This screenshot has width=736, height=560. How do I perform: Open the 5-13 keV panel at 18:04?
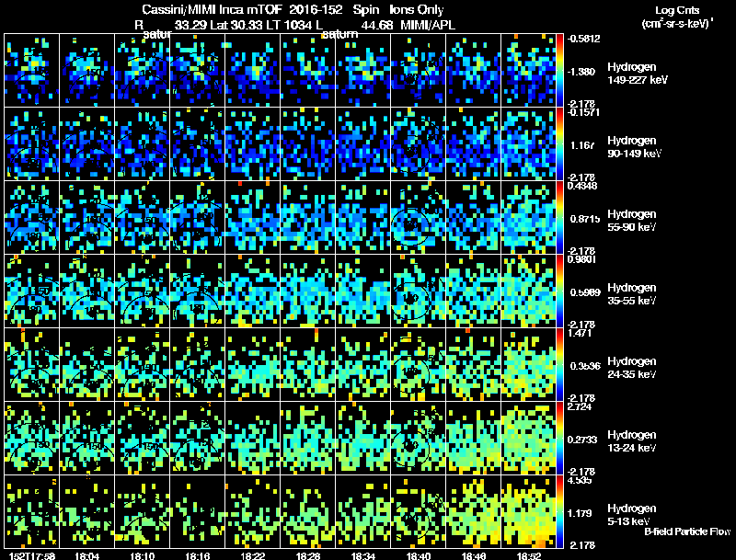coord(86,512)
